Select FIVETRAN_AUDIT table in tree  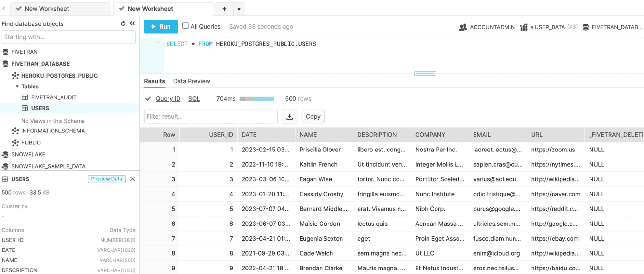[54, 97]
